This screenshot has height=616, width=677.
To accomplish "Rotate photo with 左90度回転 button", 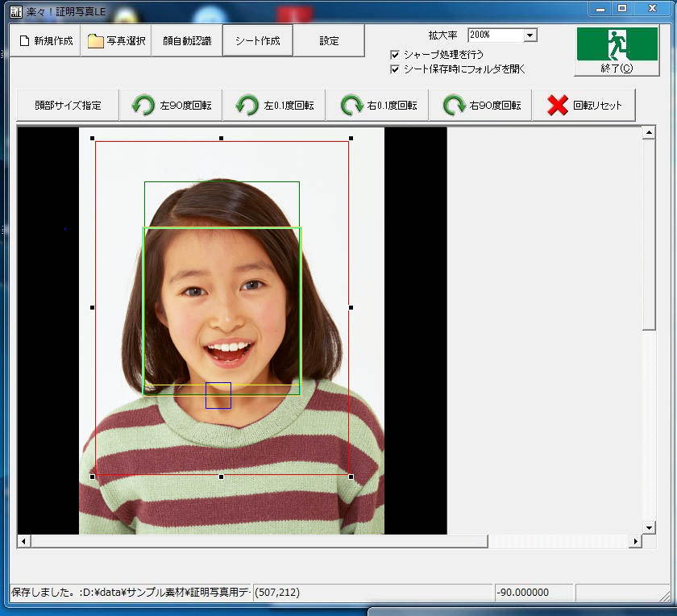I will point(170,105).
